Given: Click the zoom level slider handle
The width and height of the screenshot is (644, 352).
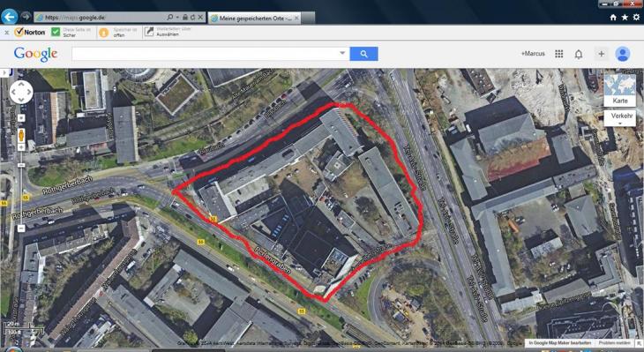Looking at the screenshot, I should pos(21,166).
